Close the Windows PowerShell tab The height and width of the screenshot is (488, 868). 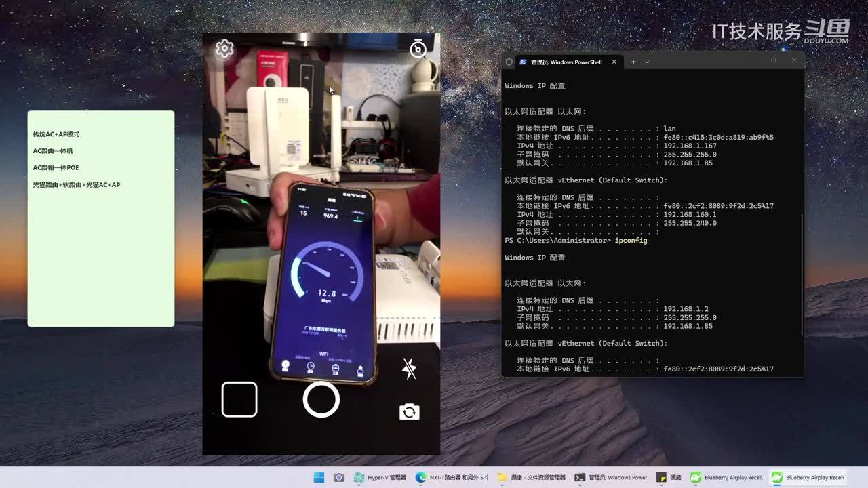point(614,62)
